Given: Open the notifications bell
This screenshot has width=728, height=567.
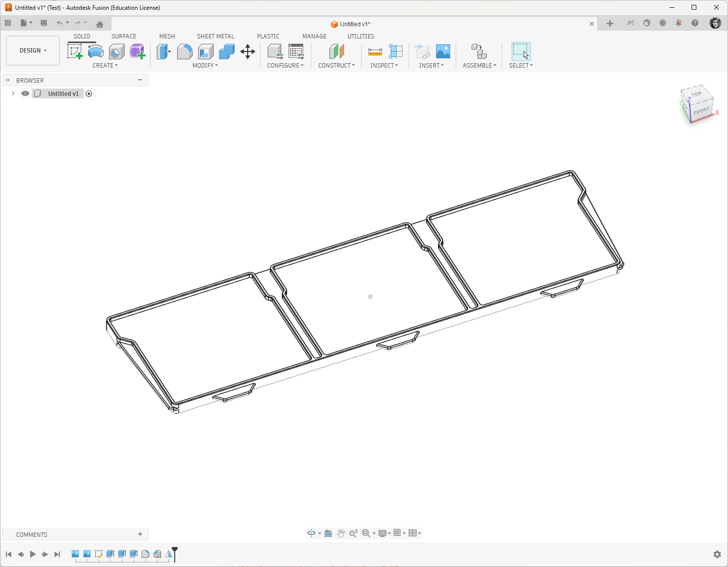Looking at the screenshot, I should (679, 23).
